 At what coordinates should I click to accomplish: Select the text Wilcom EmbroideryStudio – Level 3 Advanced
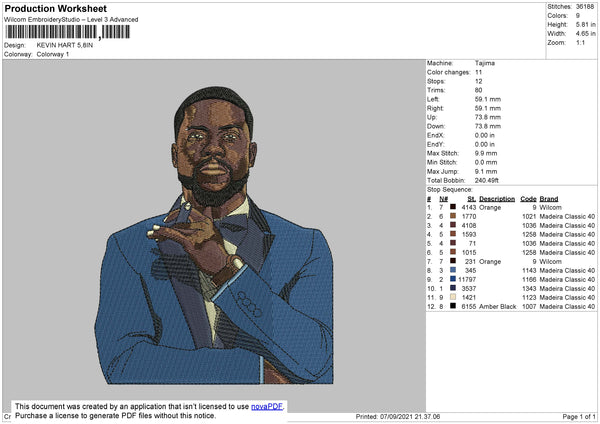71,20
